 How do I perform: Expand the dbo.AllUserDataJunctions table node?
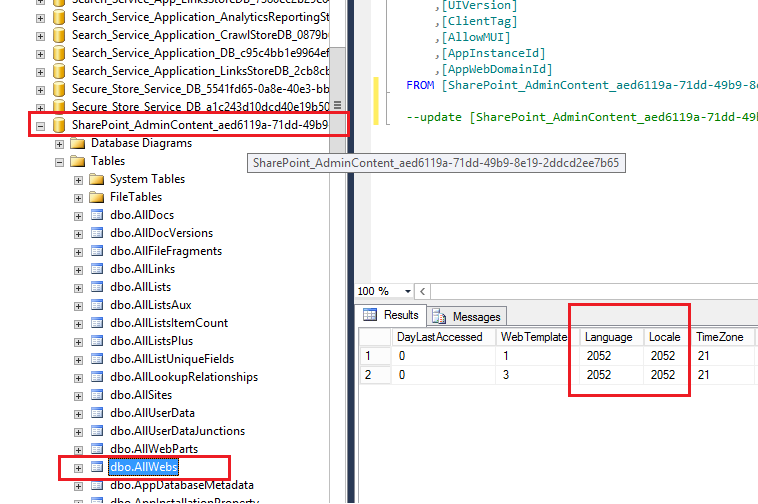point(78,432)
